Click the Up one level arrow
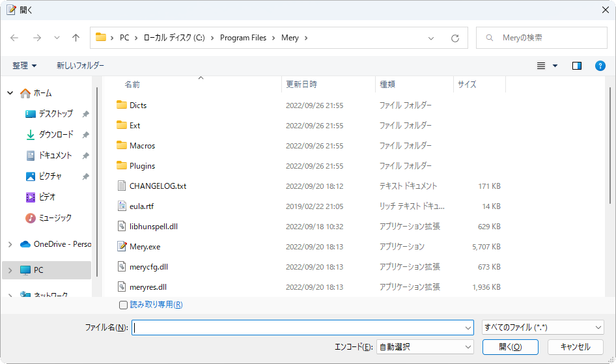This screenshot has height=364, width=616. pyautogui.click(x=76, y=38)
